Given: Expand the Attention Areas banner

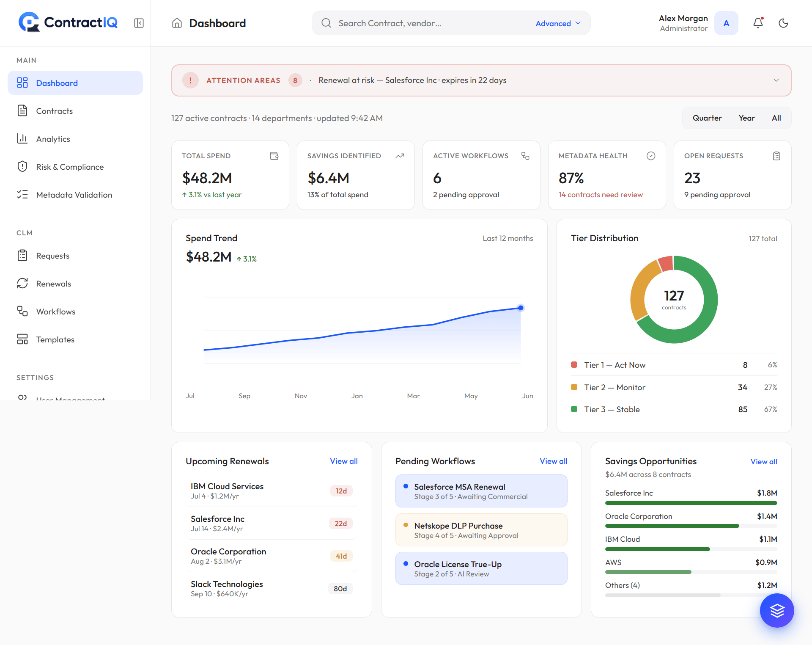Looking at the screenshot, I should [776, 80].
